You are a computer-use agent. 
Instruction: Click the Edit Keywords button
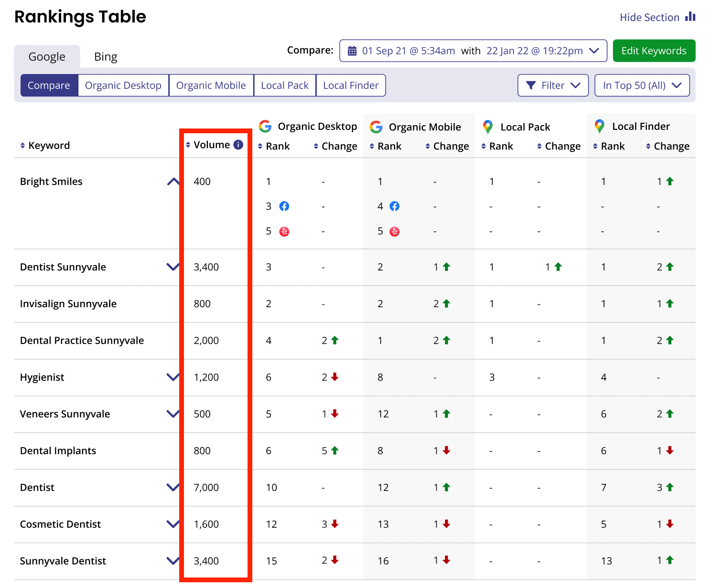654,50
